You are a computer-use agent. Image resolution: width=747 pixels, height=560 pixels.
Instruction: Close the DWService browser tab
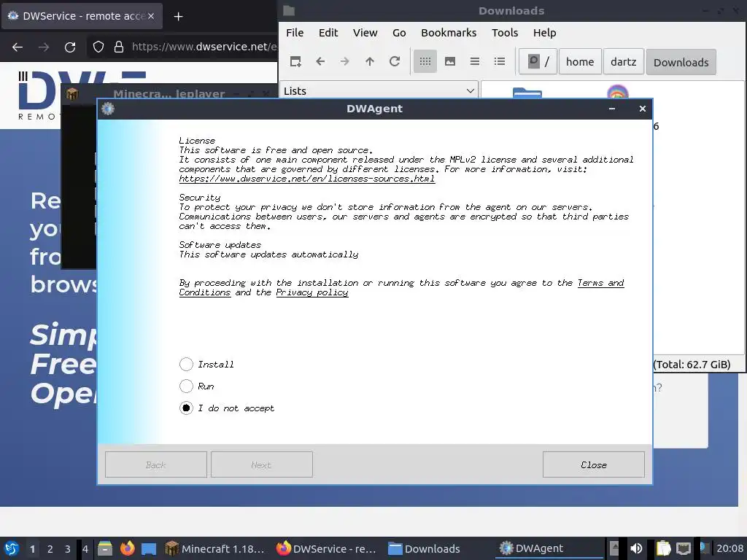[150, 16]
